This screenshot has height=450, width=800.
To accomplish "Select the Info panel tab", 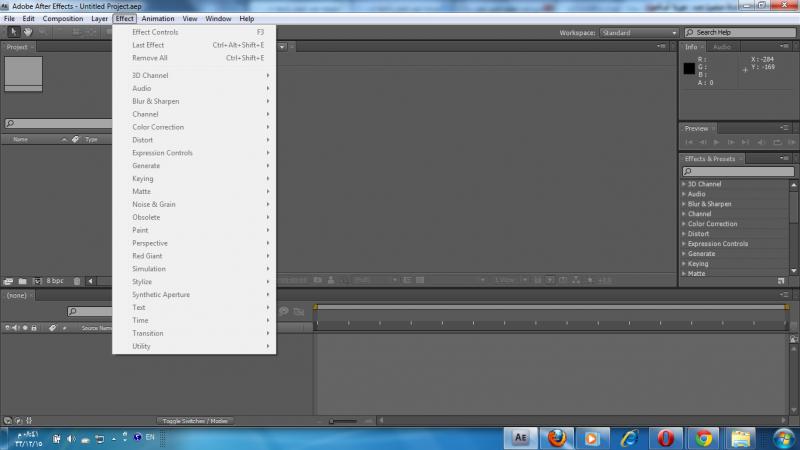I will pyautogui.click(x=691, y=47).
